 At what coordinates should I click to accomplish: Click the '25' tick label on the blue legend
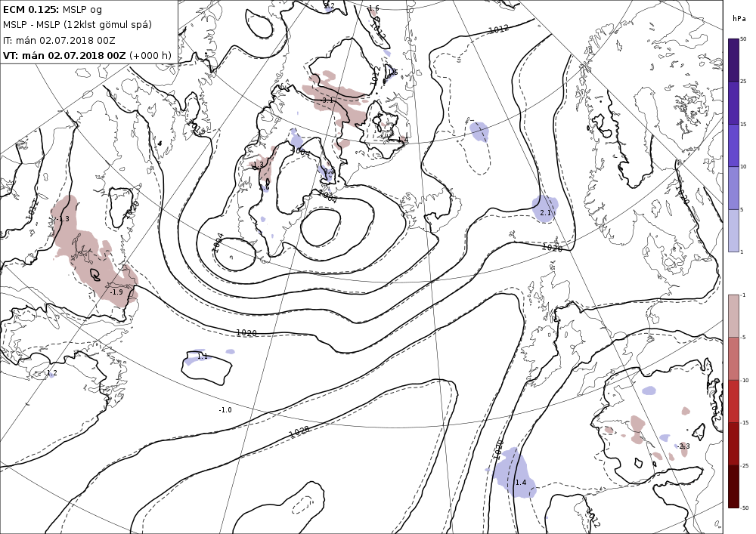(x=743, y=82)
